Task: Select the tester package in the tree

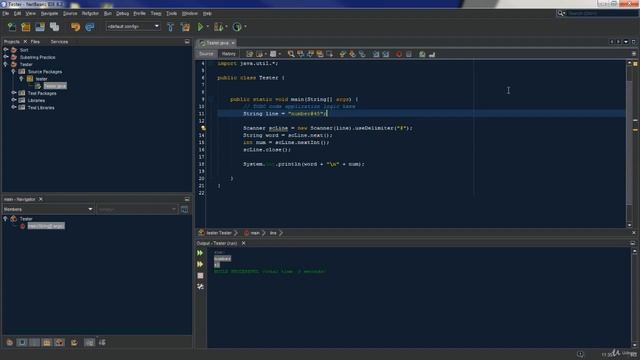Action: click(41, 79)
